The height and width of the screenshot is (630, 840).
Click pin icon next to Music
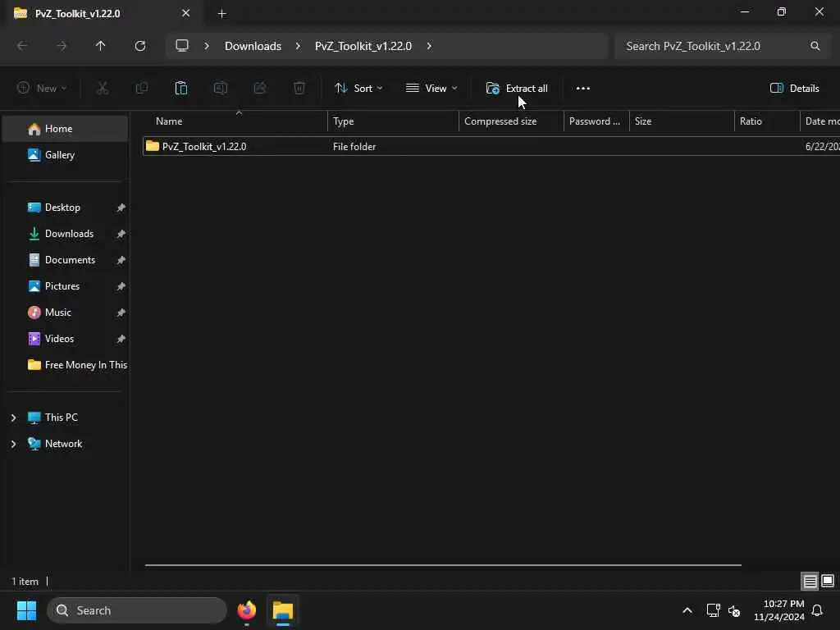click(121, 313)
